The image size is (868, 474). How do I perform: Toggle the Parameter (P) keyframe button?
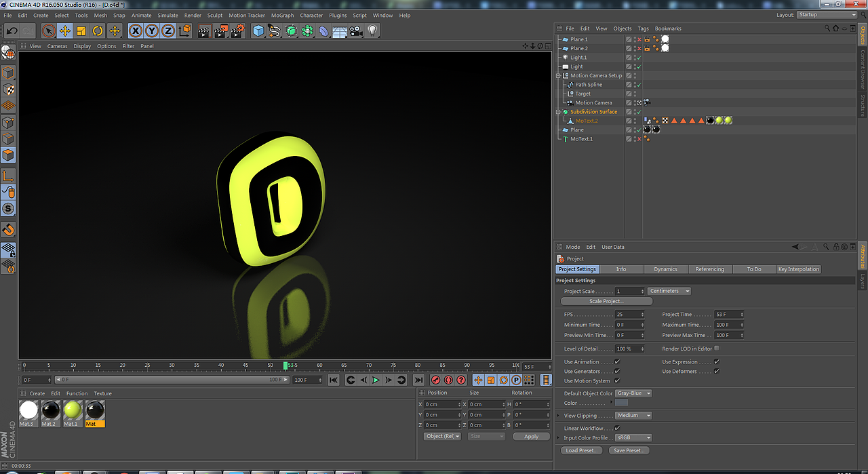pyautogui.click(x=516, y=380)
